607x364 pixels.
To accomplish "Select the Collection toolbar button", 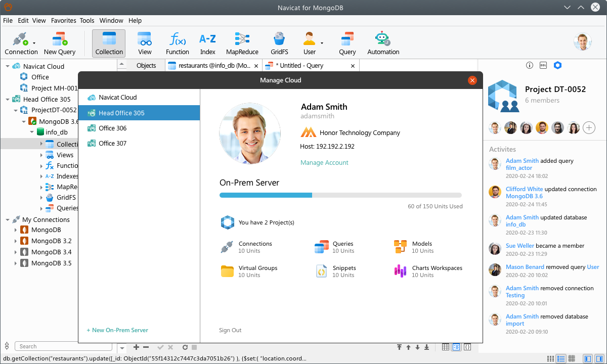I will click(109, 43).
